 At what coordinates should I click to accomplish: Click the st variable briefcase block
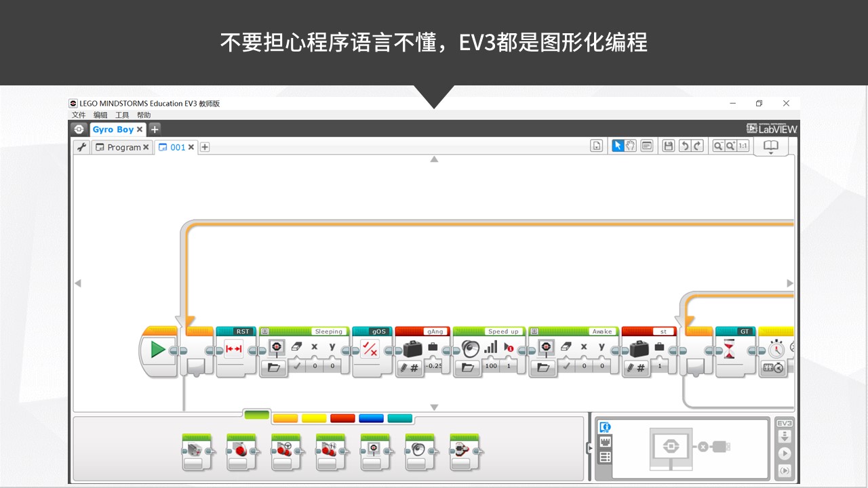639,349
